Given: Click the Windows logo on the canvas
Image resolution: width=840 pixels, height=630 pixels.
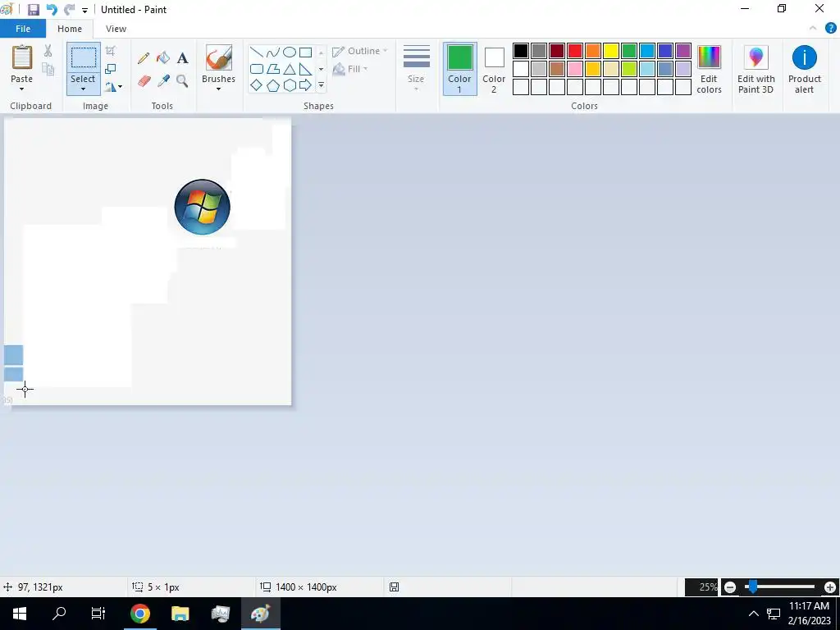Looking at the screenshot, I should click(x=202, y=207).
